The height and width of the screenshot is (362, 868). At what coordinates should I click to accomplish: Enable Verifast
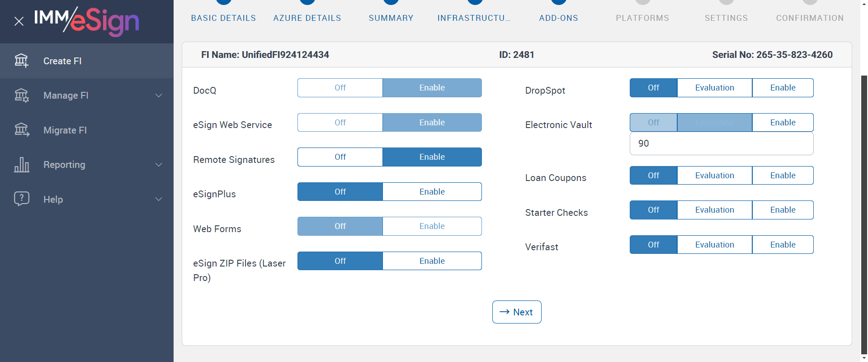[783, 245]
